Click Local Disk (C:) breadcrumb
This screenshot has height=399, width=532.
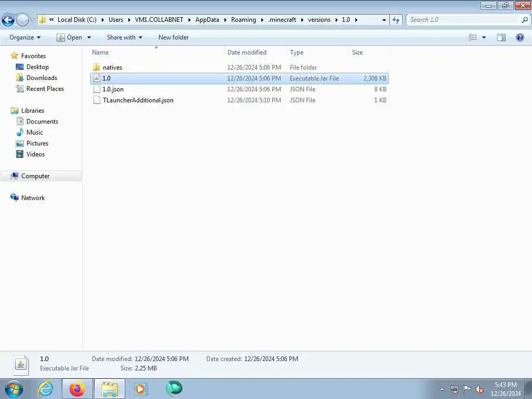(x=77, y=20)
